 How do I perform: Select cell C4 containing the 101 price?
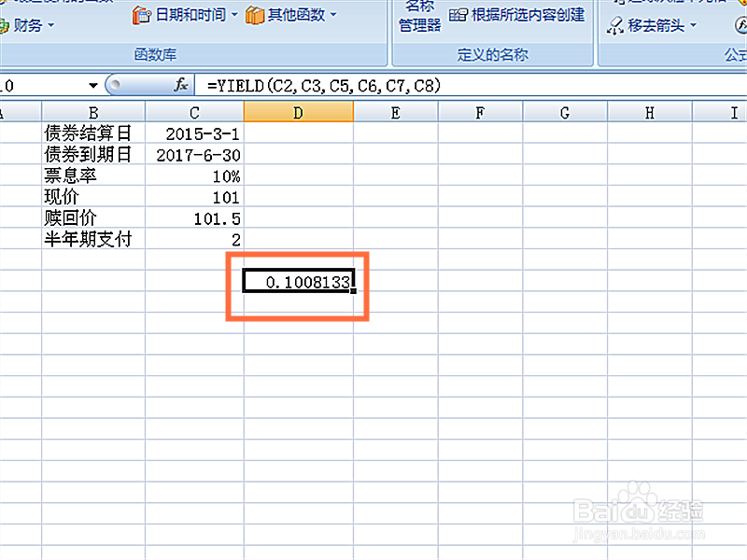[193, 197]
